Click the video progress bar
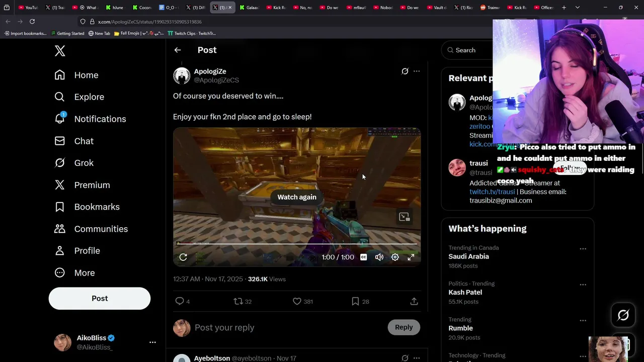Viewport: 644px width, 362px height. coord(297,244)
